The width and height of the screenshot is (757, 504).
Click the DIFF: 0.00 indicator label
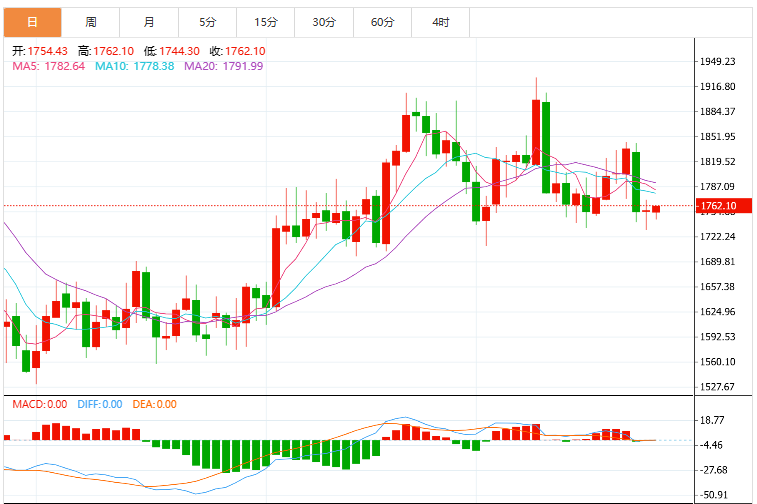[x=100, y=404]
